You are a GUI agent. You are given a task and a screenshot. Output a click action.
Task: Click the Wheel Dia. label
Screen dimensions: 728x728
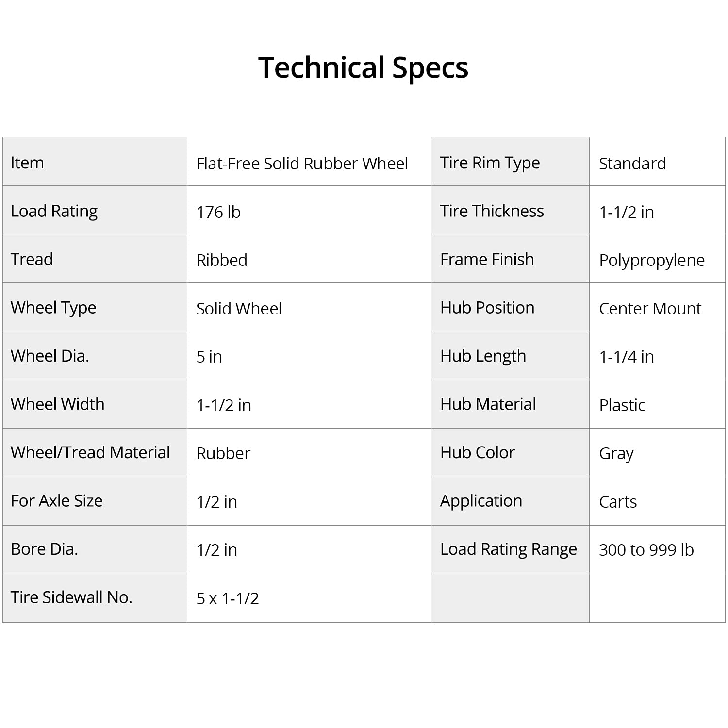(x=50, y=356)
